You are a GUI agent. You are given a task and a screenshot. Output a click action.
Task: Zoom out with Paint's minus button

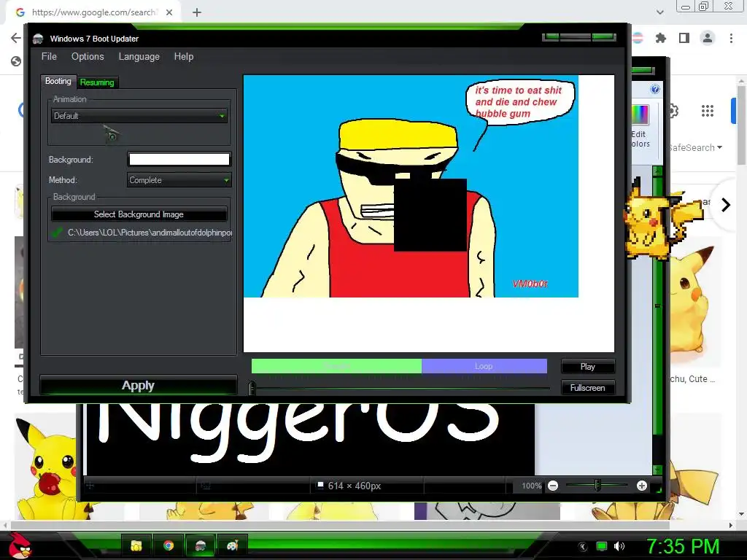(x=553, y=486)
